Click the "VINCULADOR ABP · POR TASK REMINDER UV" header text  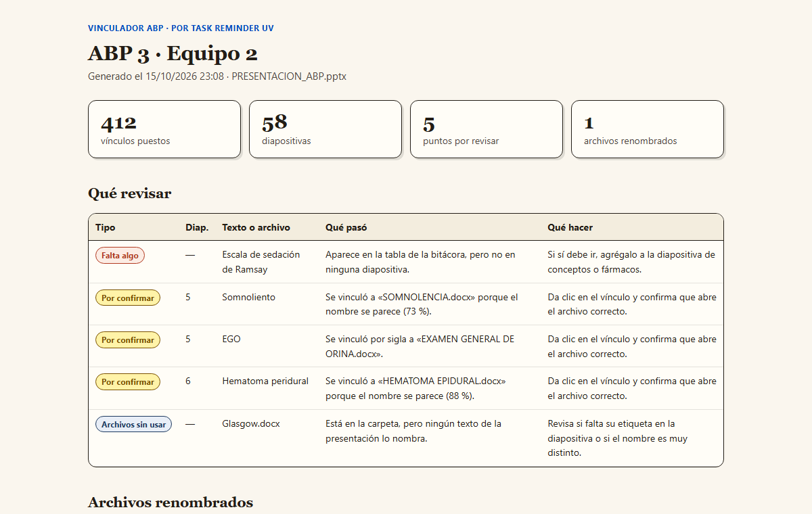point(181,28)
